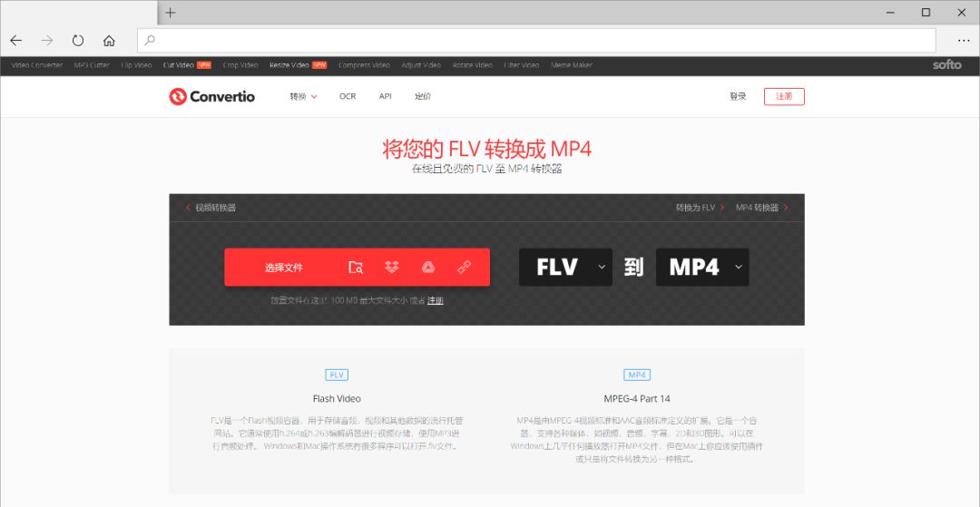The image size is (980, 507).
Task: Click the MP4 format badge
Action: (637, 375)
